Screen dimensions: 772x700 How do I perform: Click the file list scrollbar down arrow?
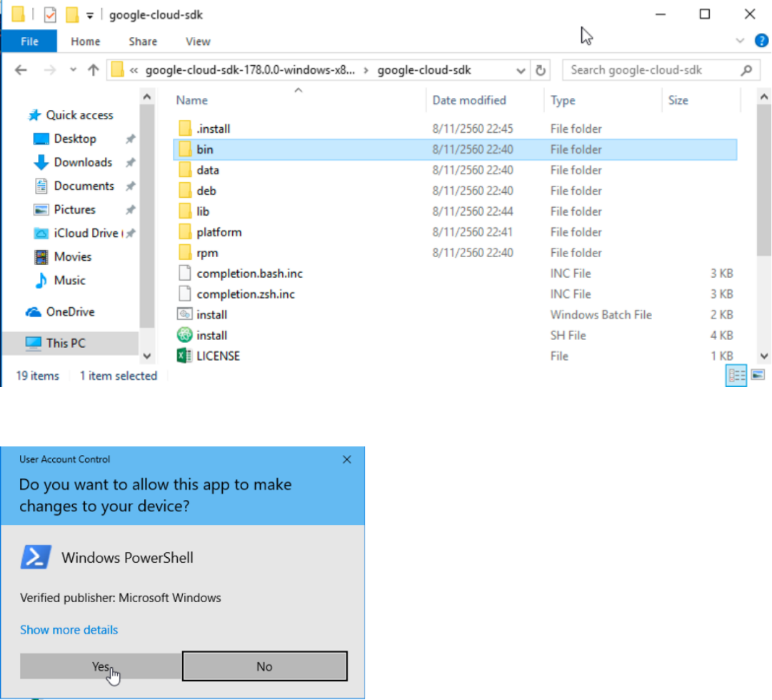(x=763, y=356)
